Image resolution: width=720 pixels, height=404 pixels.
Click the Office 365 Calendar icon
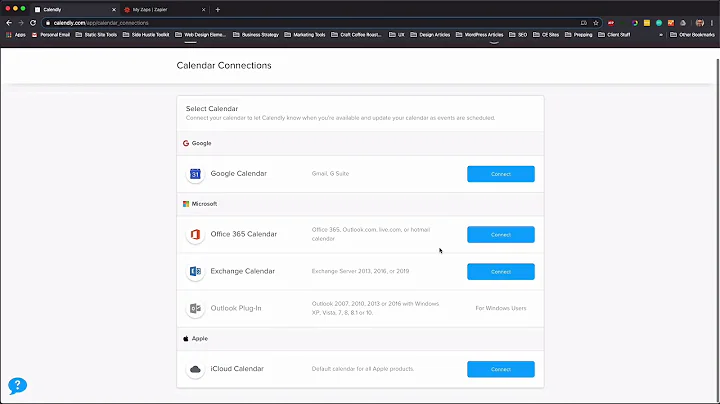tap(195, 234)
